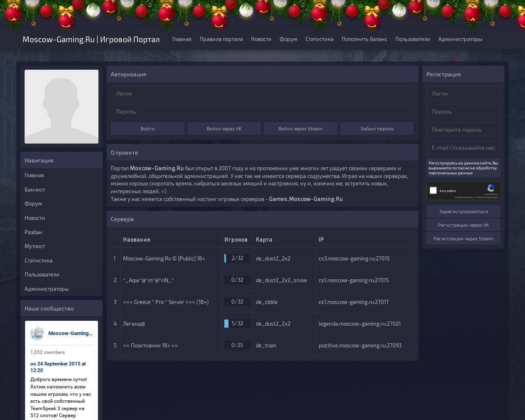Viewport: 525px width, 420px height.
Task: Focus the Логин field in Регистрация
Action: click(463, 93)
